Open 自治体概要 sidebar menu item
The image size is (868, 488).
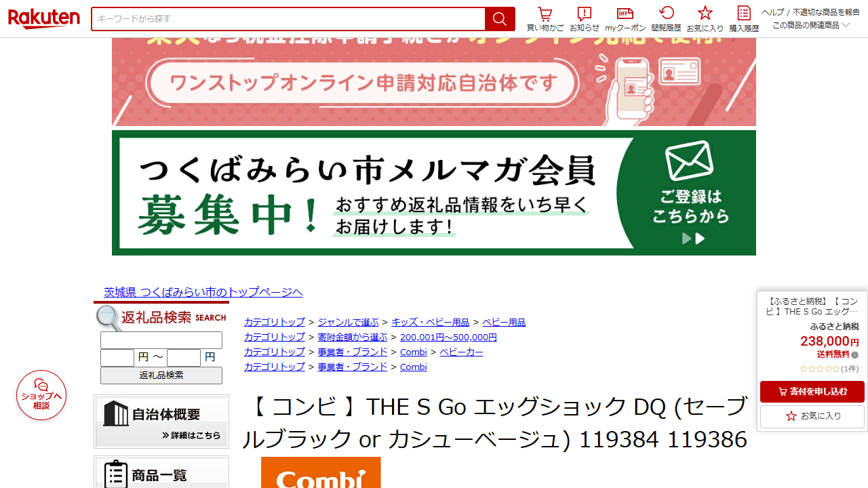tap(161, 422)
